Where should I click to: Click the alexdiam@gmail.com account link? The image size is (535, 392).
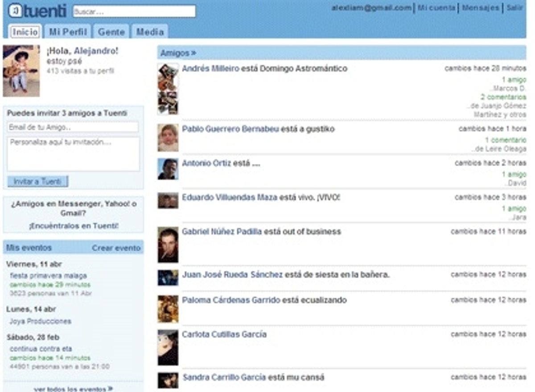(371, 8)
